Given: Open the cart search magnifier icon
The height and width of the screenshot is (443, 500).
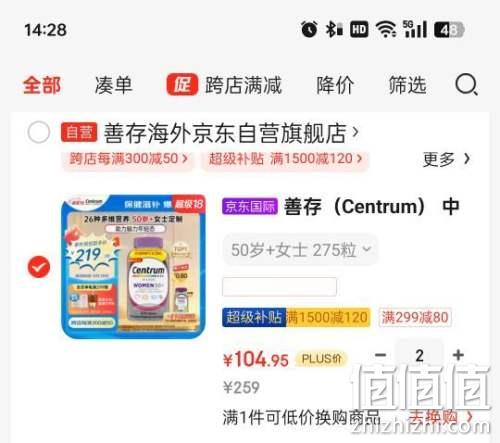Looking at the screenshot, I should [466, 85].
